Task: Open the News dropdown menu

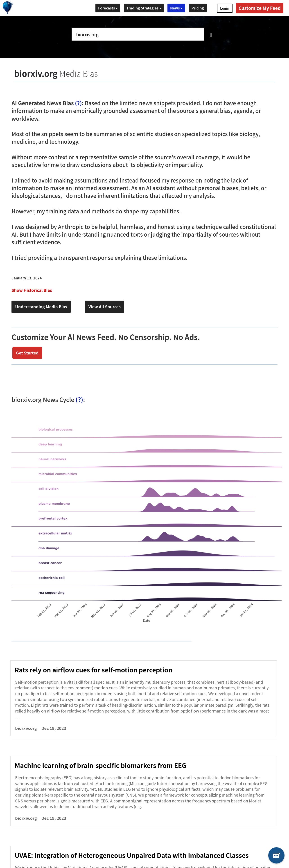Action: pyautogui.click(x=176, y=8)
